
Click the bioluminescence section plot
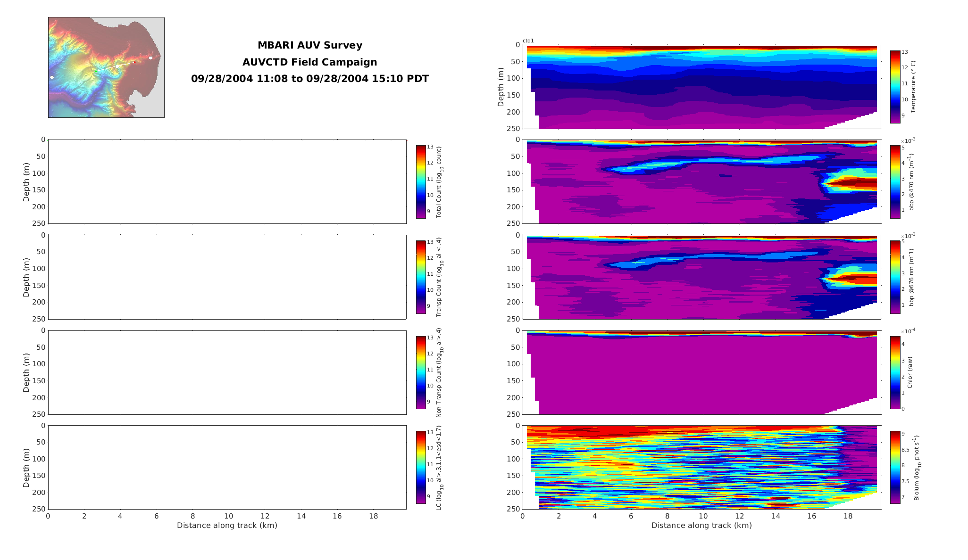coord(701,467)
